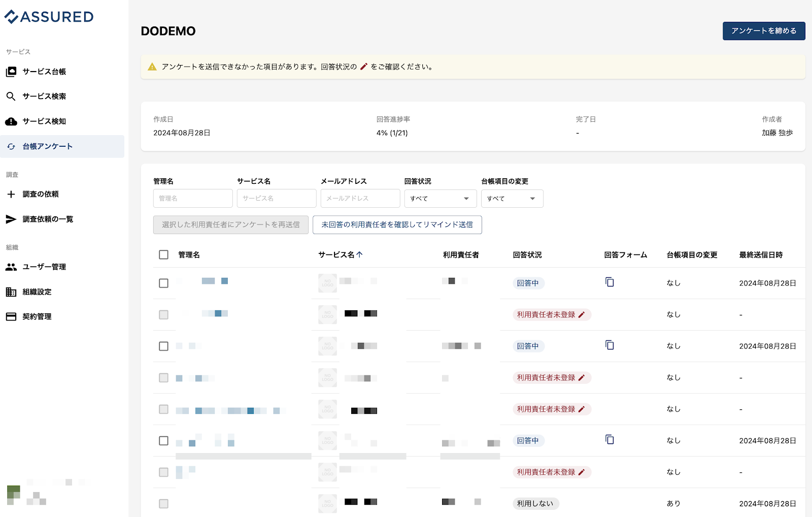Screen dimensions: 812x517
Task: Check the box for the second 回答中 row
Action: pos(163,346)
